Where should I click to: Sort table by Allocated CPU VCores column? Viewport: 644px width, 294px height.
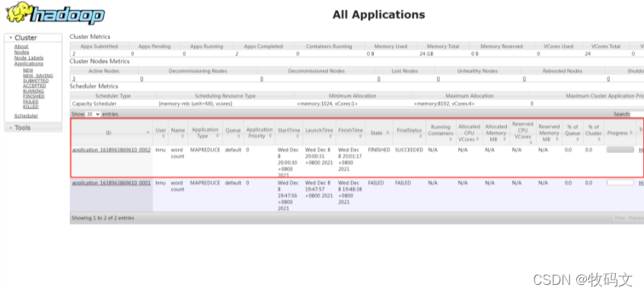point(469,133)
